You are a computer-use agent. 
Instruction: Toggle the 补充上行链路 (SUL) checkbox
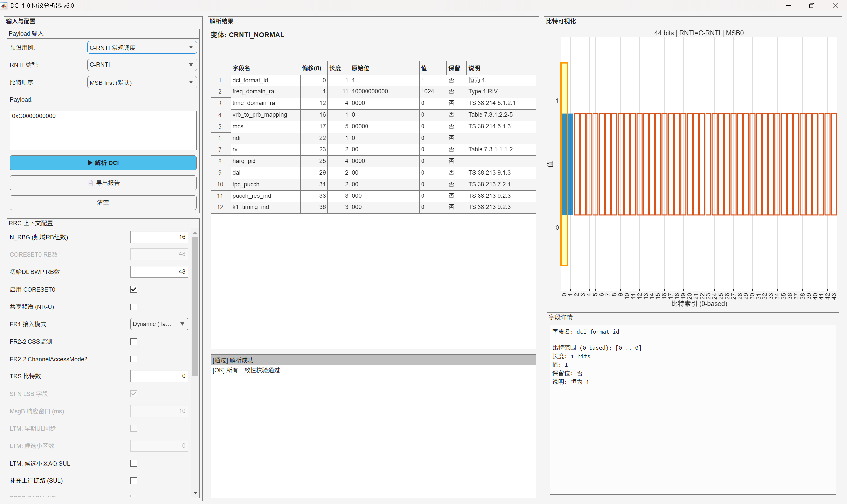(x=134, y=480)
